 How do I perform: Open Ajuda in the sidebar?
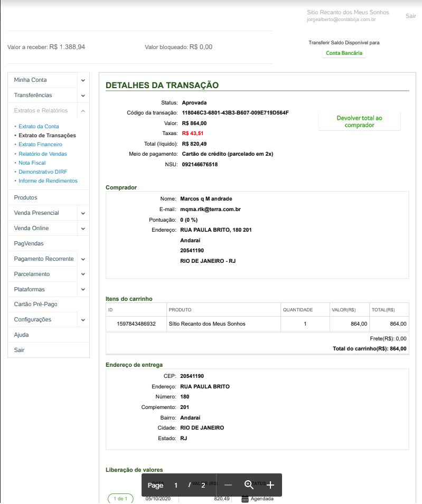[21, 335]
